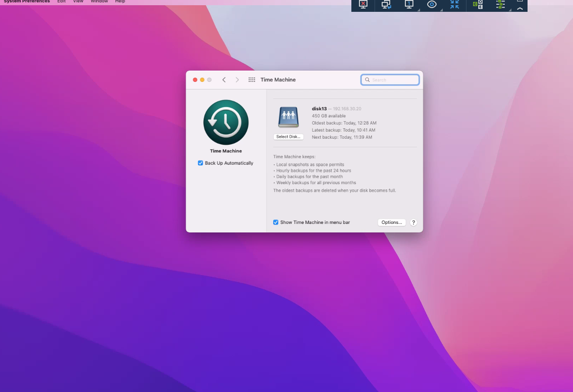Click Oldest backup: Today, 12:28 AM

pyautogui.click(x=344, y=123)
